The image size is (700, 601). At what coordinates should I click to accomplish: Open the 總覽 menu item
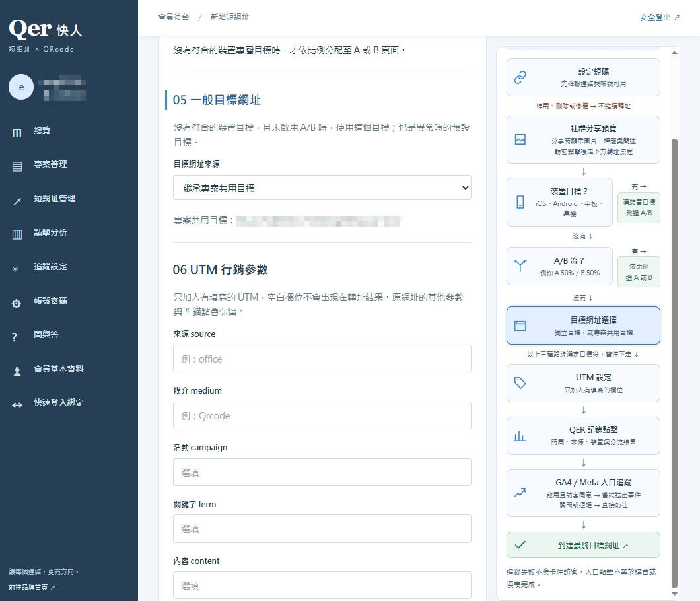[42, 130]
